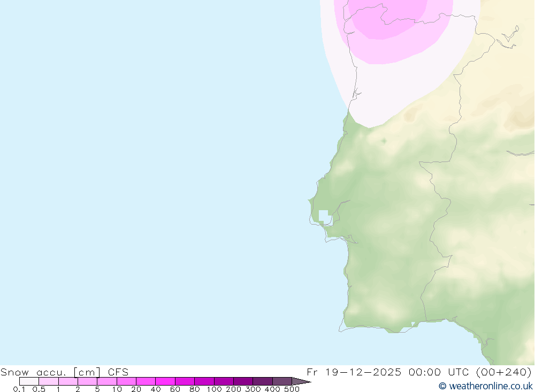Click the 400–500 cm legend swatch
This screenshot has height=392, width=535.
point(282,381)
